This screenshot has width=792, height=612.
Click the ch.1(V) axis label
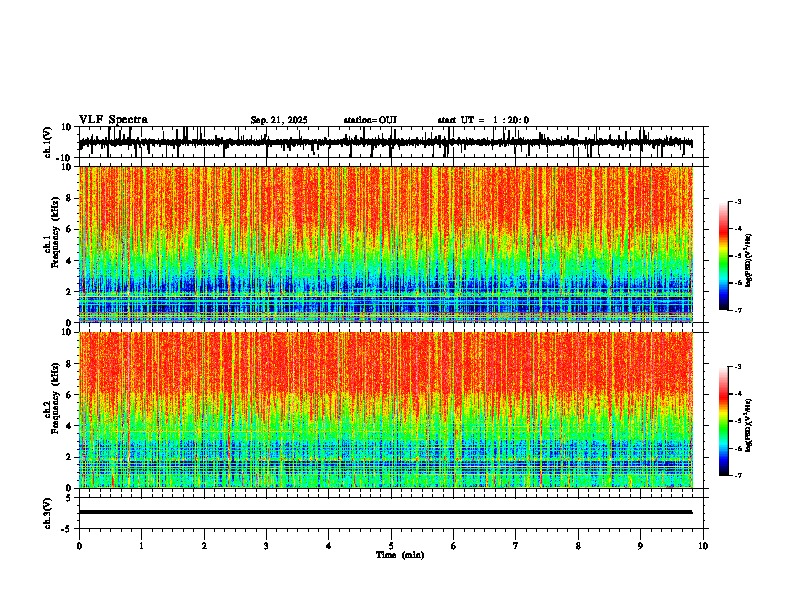48,142
